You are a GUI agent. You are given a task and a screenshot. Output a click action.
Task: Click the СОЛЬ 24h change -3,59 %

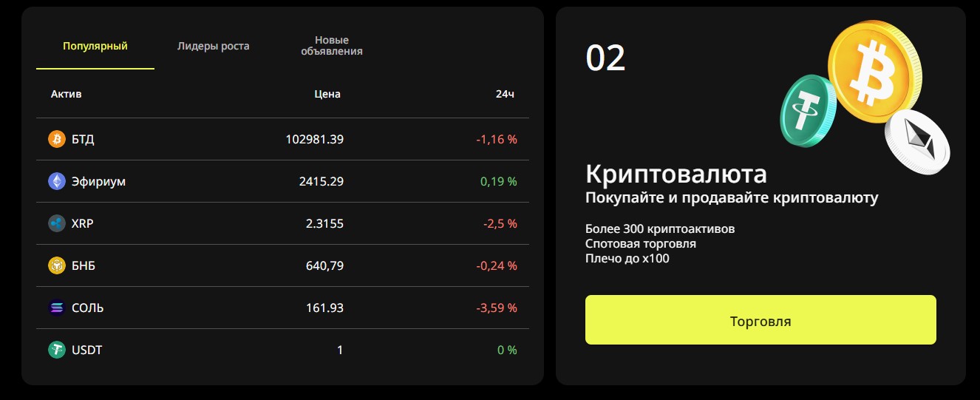[497, 308]
